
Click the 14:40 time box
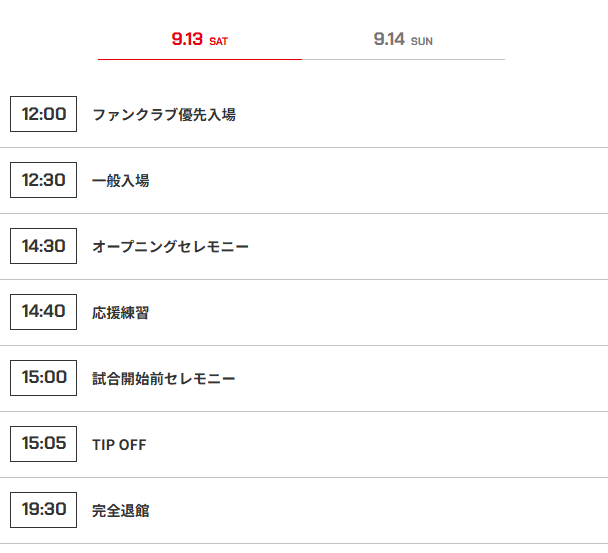(x=43, y=312)
